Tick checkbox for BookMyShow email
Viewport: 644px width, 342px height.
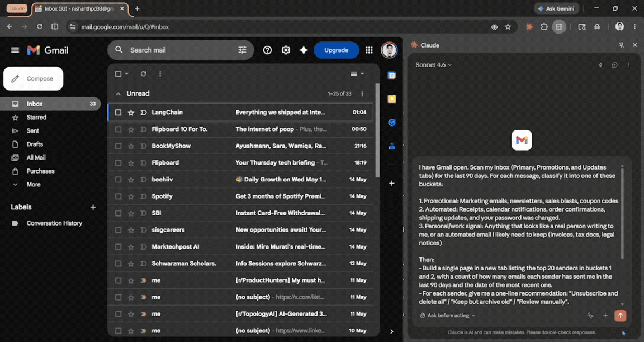[119, 146]
